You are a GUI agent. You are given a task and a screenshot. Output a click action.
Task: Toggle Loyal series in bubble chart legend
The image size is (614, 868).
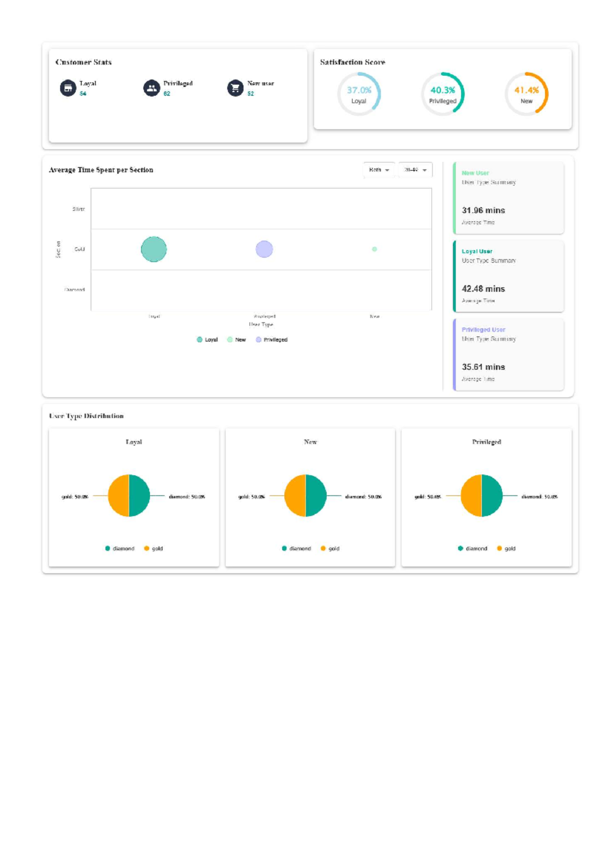point(207,339)
